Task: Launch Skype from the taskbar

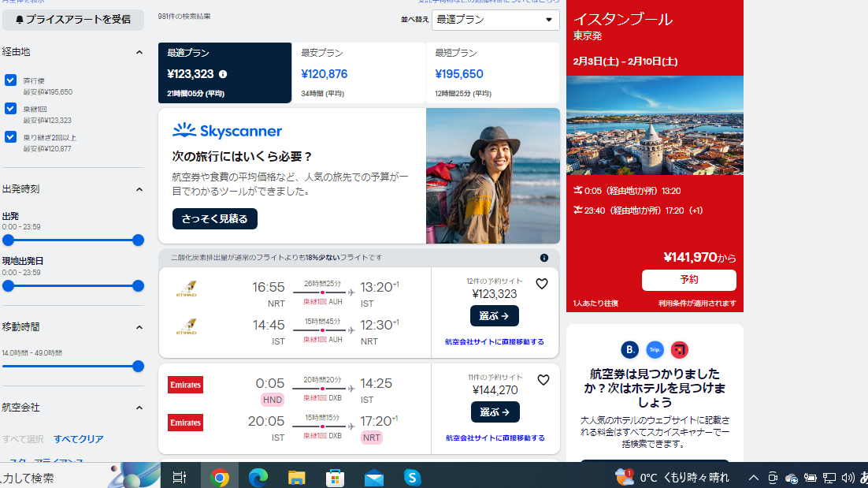Action: coord(412,477)
